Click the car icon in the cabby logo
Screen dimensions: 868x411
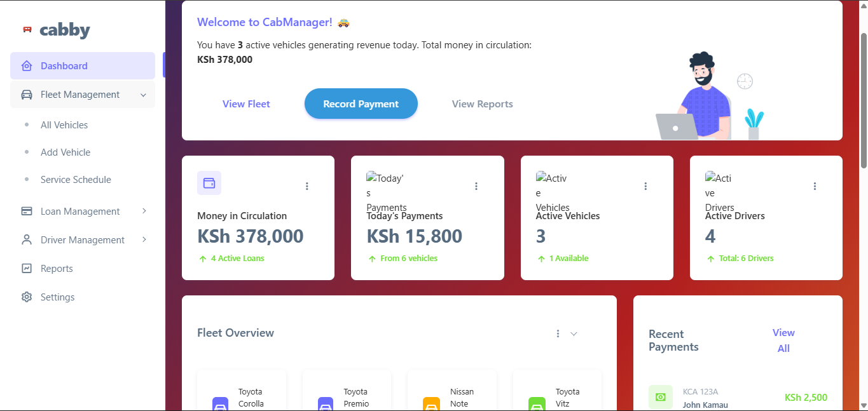click(26, 28)
